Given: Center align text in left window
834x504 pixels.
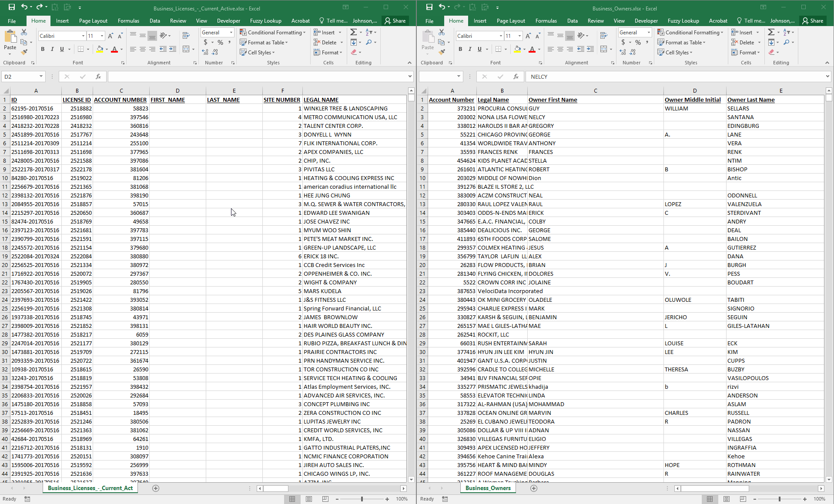Looking at the screenshot, I should pyautogui.click(x=142, y=49).
